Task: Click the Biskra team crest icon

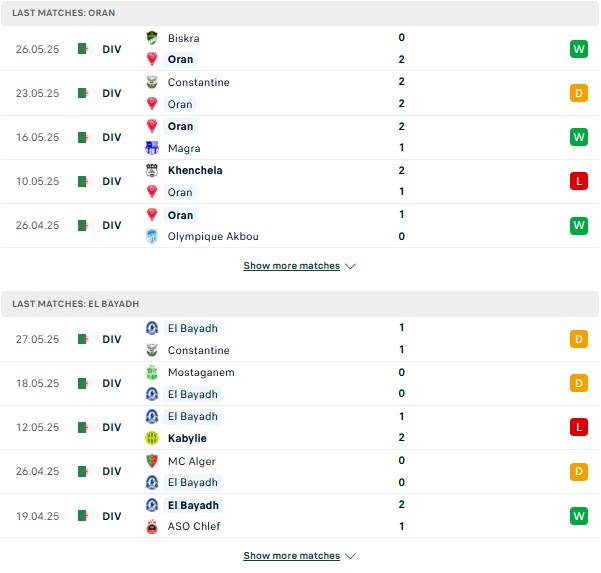Action: coord(152,38)
